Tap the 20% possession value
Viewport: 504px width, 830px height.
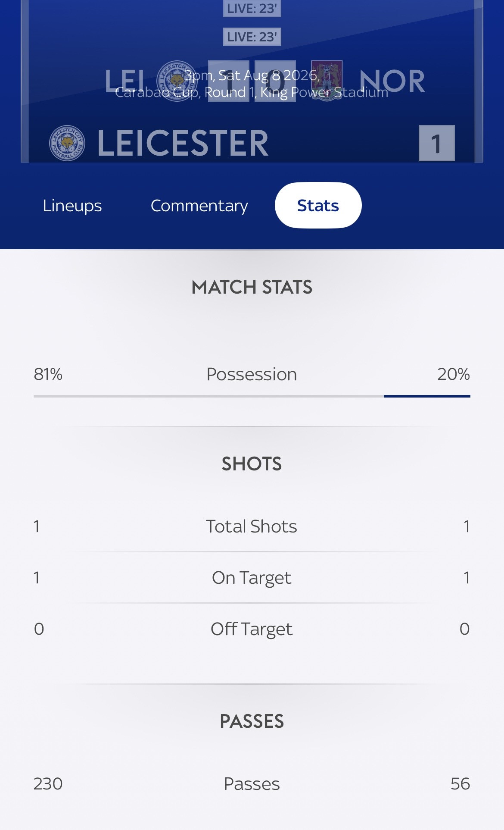pos(453,374)
